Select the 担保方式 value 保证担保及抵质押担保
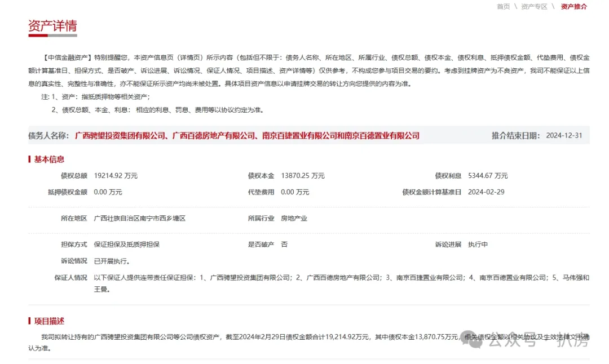 tap(127, 245)
